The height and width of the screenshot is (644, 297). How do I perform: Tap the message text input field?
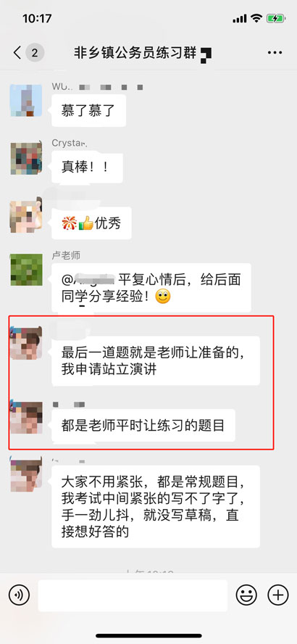[133, 595]
